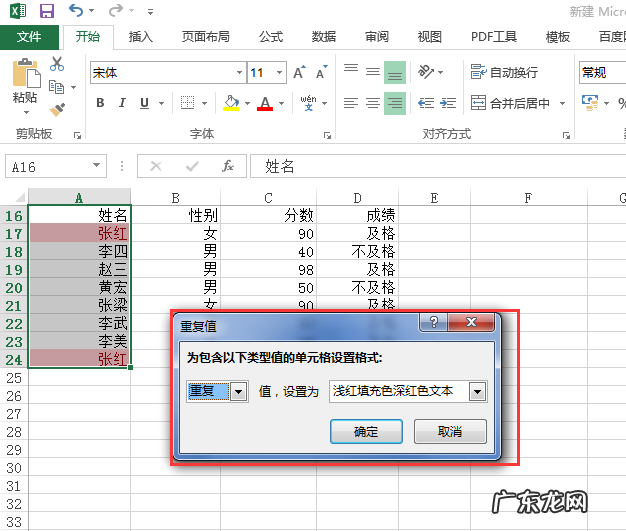
Task: Select column C header
Action: coord(268,198)
